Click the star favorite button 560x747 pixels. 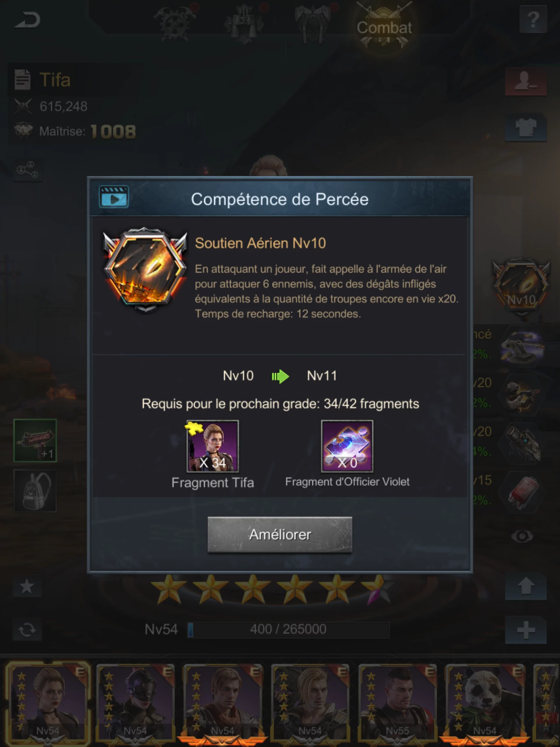point(27,586)
